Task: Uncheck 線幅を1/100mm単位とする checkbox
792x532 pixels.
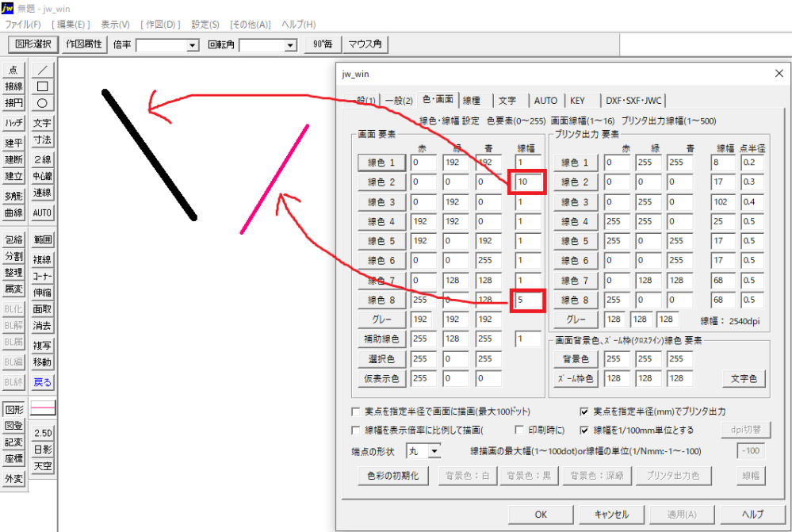Action: (x=584, y=431)
